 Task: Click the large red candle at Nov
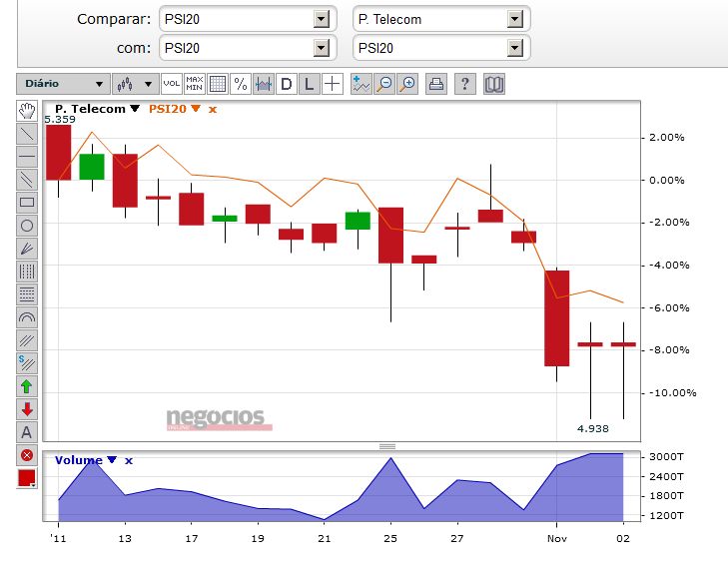pos(556,318)
